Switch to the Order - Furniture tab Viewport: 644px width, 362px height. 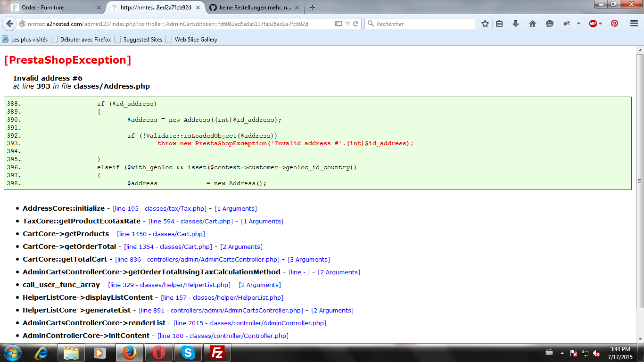point(55,8)
